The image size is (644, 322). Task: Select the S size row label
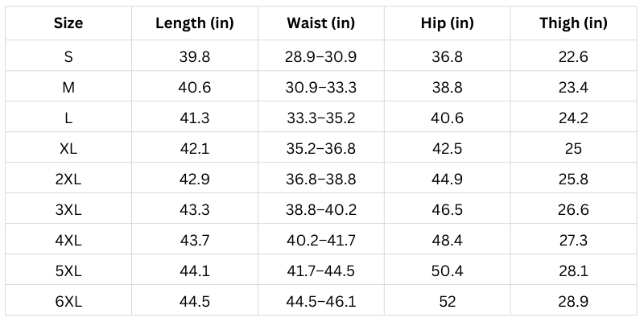[68, 56]
